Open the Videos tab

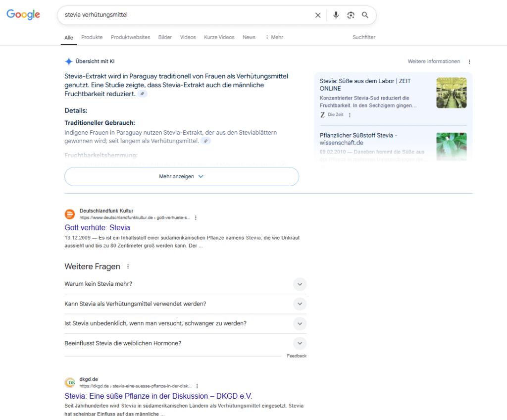(188, 37)
